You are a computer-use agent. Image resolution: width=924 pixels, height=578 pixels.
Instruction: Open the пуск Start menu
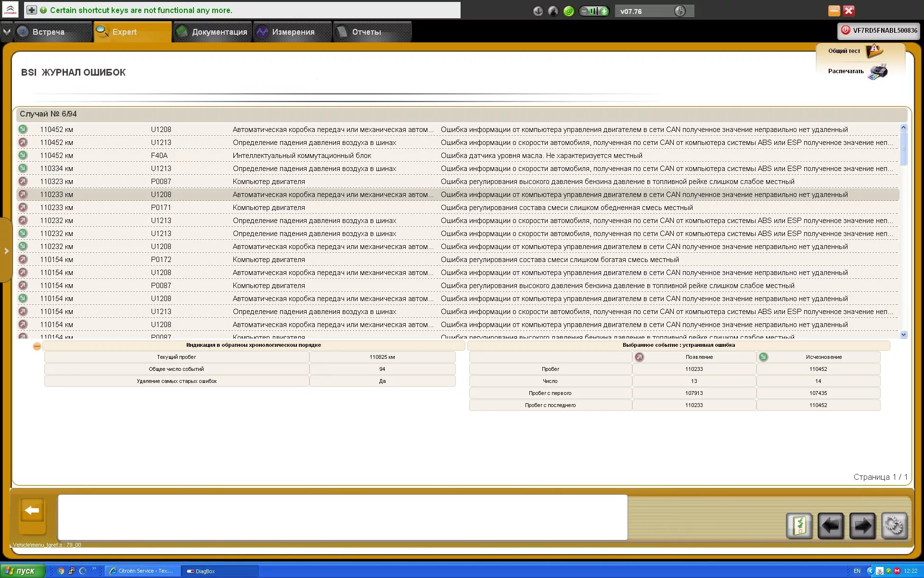[23, 571]
